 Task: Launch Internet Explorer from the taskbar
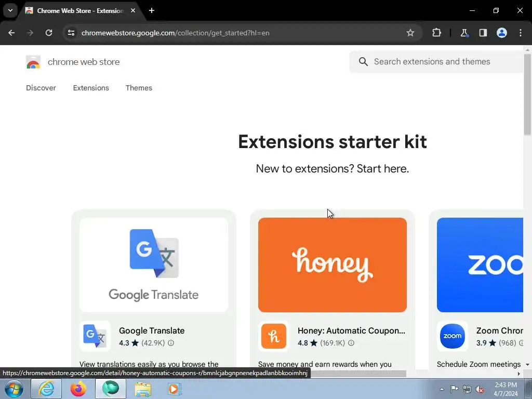click(46, 389)
